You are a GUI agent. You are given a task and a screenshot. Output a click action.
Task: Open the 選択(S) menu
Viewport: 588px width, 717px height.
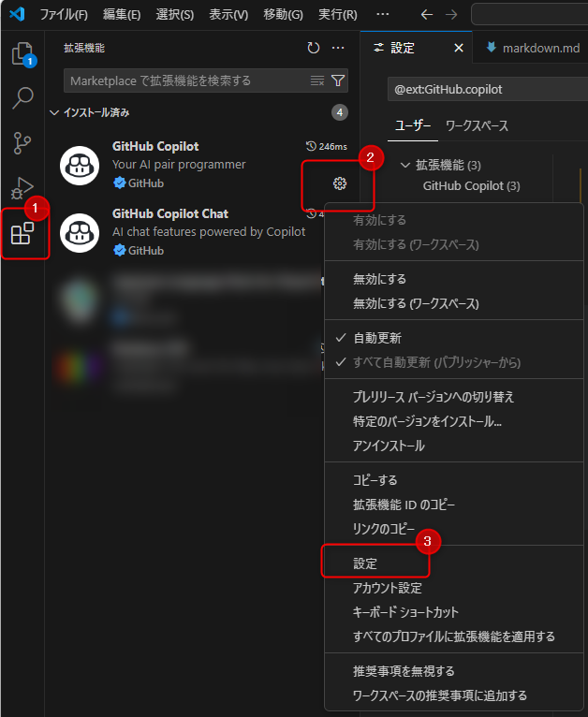175,15
